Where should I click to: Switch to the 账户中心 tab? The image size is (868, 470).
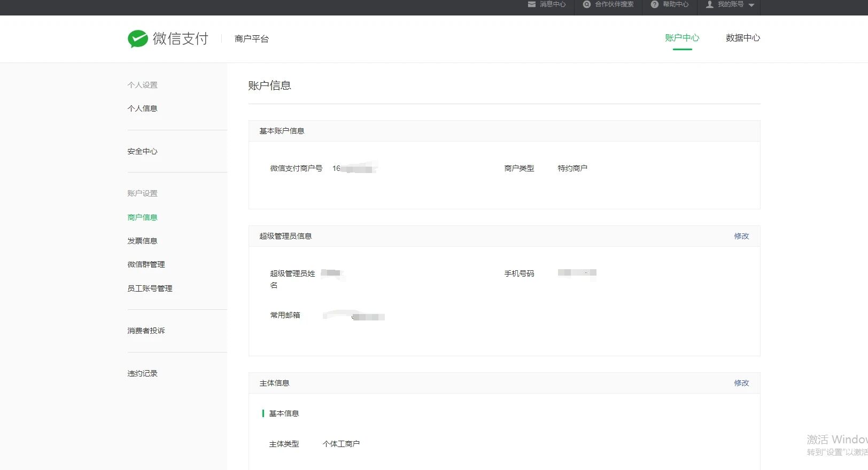[682, 38]
